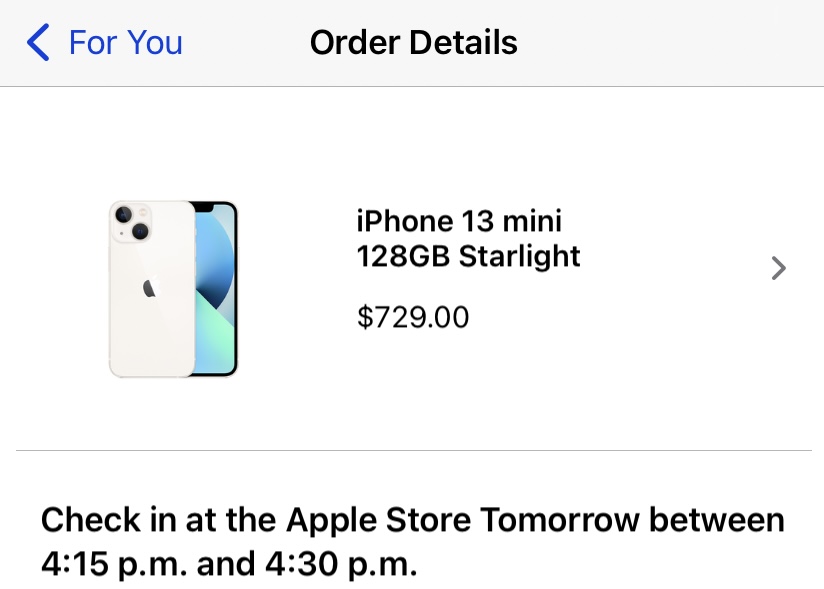This screenshot has width=824, height=589.
Task: Open the iPhone 13 mini product thumbnail
Action: [173, 289]
